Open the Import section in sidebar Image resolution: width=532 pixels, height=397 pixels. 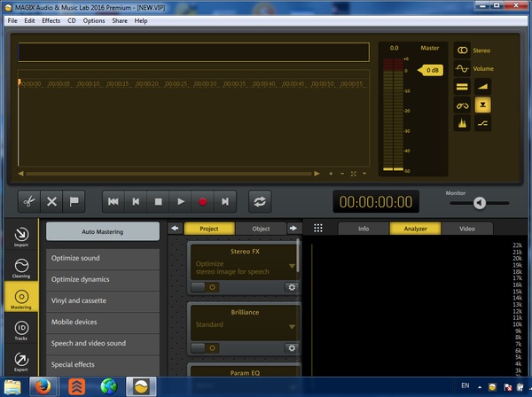tap(21, 238)
